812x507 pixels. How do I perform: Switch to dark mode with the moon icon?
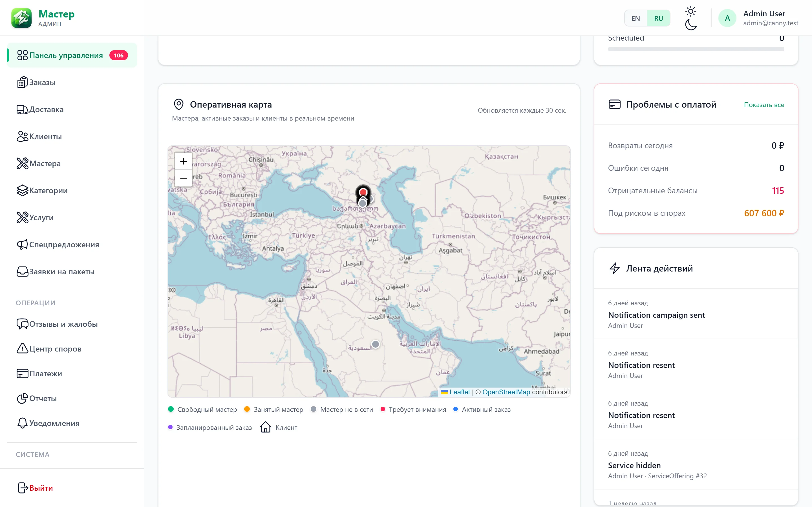[x=690, y=25]
